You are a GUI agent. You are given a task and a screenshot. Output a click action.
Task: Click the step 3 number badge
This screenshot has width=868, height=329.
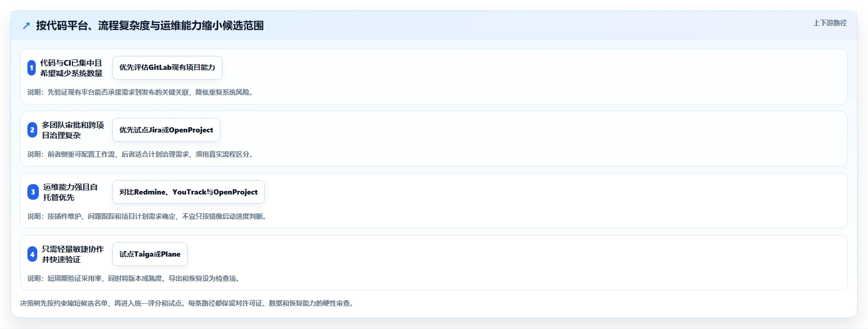(x=33, y=192)
